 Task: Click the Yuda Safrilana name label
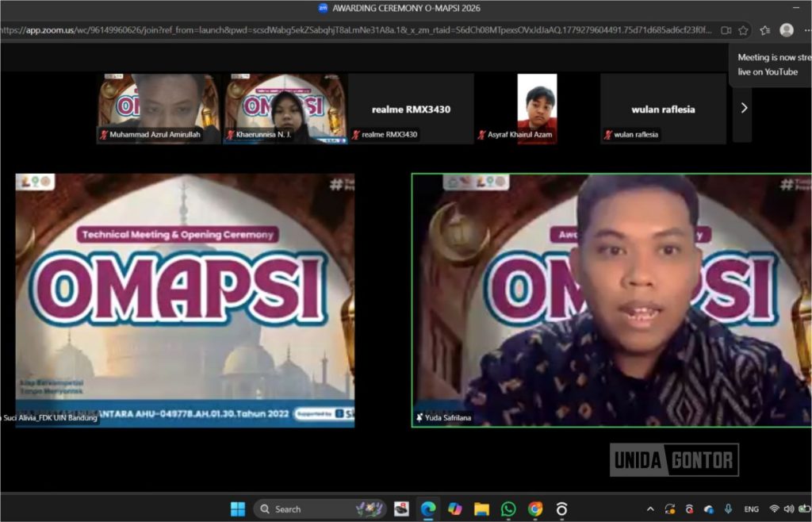click(448, 417)
